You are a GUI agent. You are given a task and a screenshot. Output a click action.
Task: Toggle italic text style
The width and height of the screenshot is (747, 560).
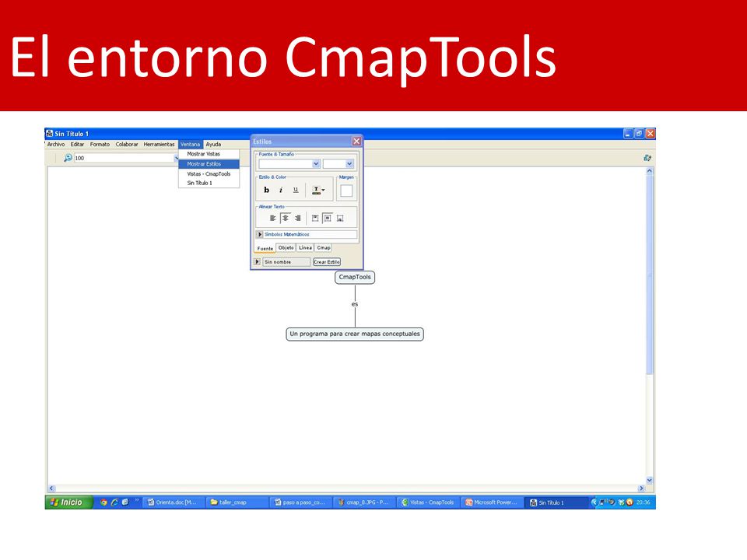pyautogui.click(x=281, y=190)
